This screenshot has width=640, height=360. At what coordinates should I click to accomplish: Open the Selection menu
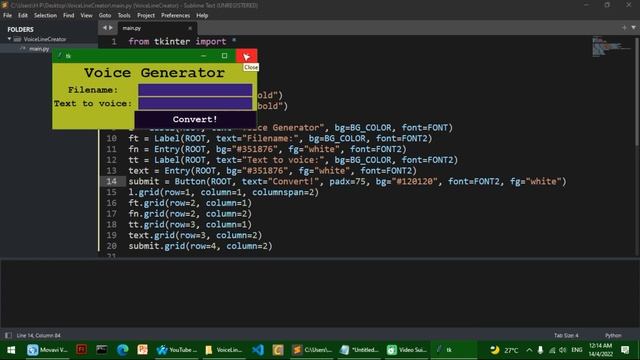pos(45,16)
